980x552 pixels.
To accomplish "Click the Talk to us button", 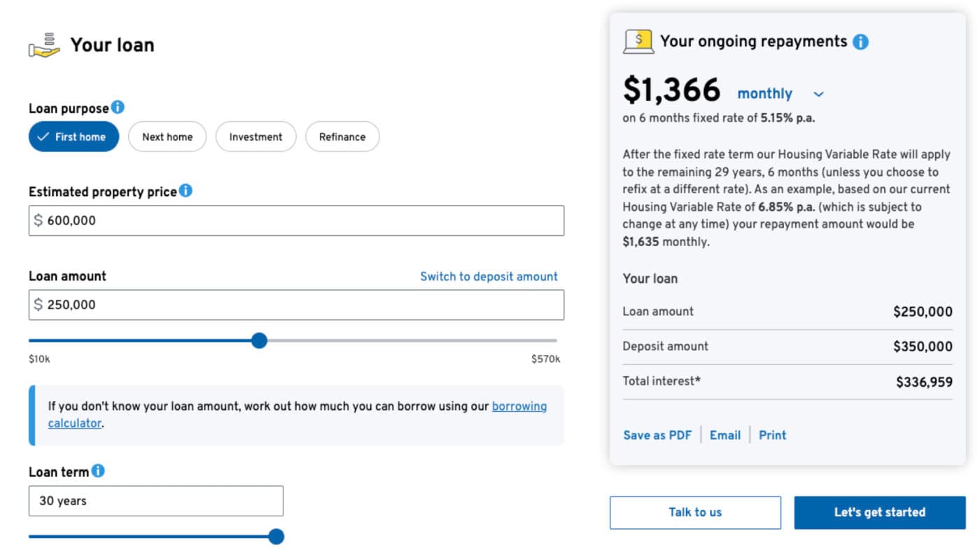I will [x=695, y=512].
